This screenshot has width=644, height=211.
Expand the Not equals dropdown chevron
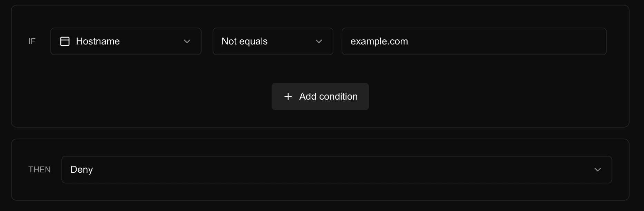pyautogui.click(x=319, y=41)
